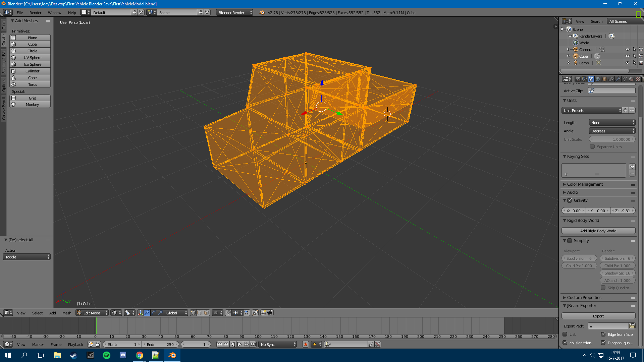
Task: Add a Monkey mesh
Action: (30, 104)
